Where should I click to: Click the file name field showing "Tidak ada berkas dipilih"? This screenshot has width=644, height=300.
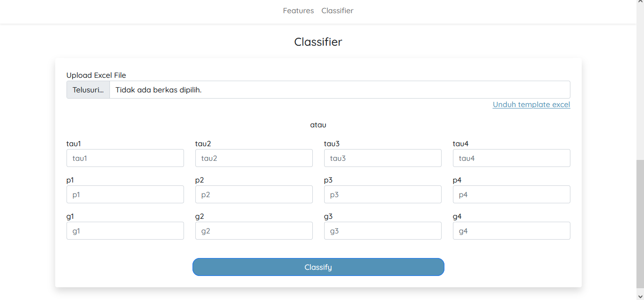click(339, 90)
